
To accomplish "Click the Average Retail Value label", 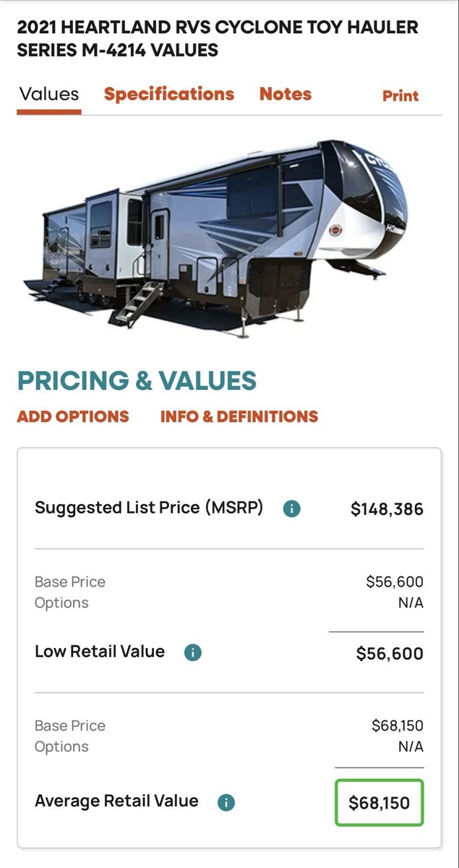I will pos(116,801).
